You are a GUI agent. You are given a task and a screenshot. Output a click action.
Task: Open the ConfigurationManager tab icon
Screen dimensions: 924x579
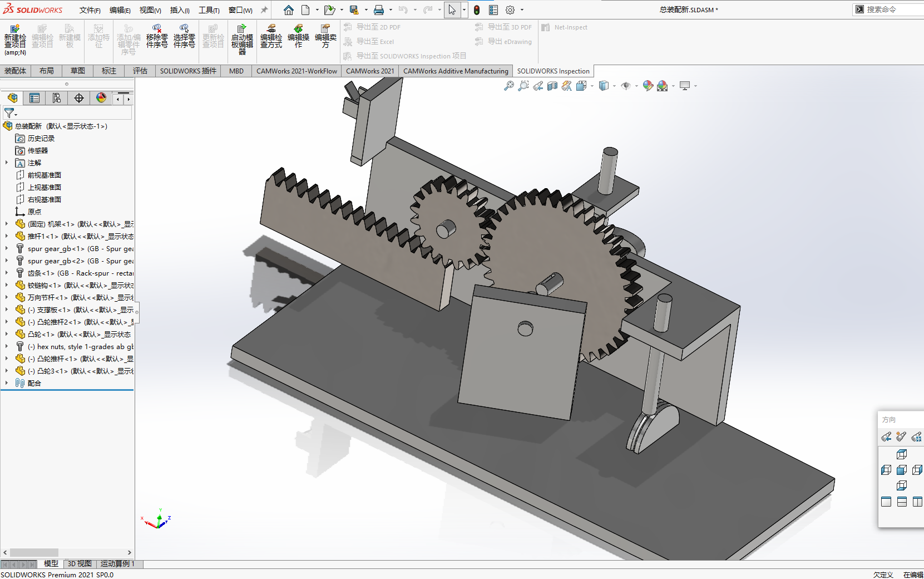click(x=56, y=98)
